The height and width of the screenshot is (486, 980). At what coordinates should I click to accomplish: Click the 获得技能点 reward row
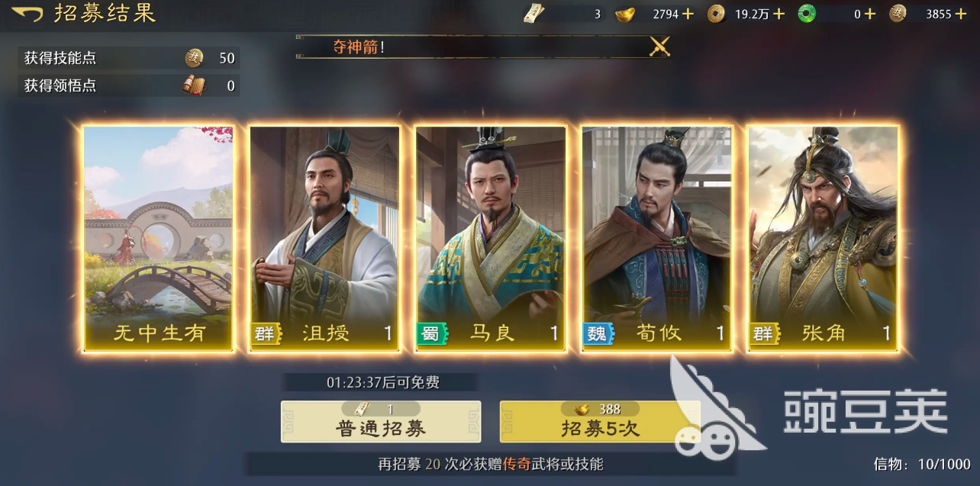(129, 58)
